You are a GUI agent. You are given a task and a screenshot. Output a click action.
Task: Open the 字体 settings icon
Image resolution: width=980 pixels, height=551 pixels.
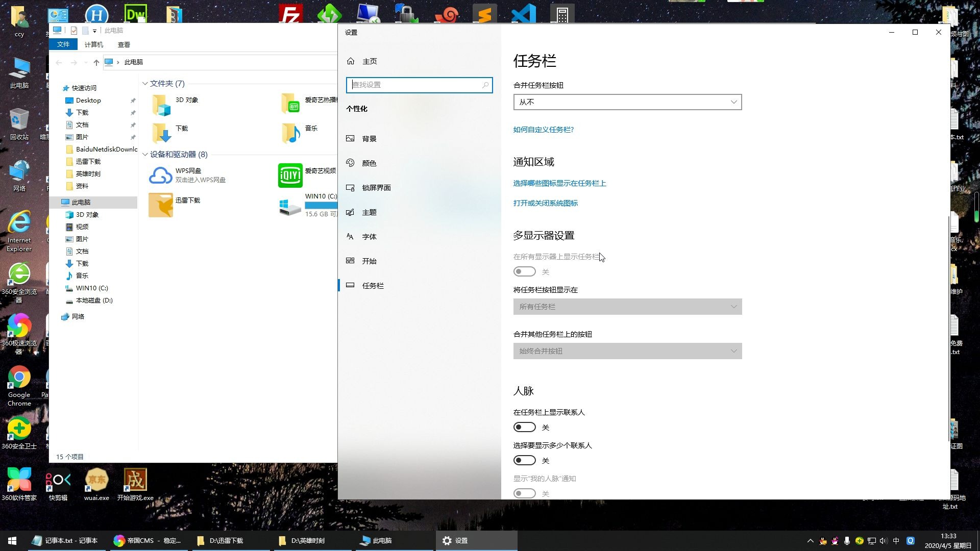pyautogui.click(x=350, y=236)
